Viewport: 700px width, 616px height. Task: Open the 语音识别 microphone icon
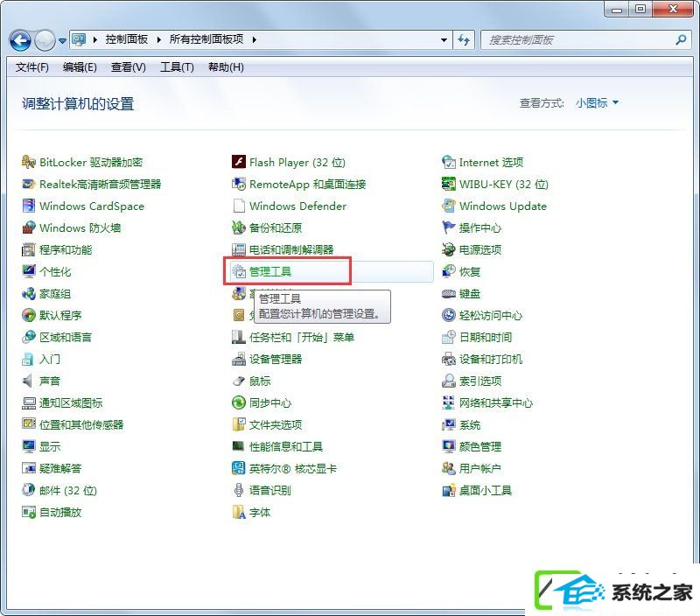239,491
